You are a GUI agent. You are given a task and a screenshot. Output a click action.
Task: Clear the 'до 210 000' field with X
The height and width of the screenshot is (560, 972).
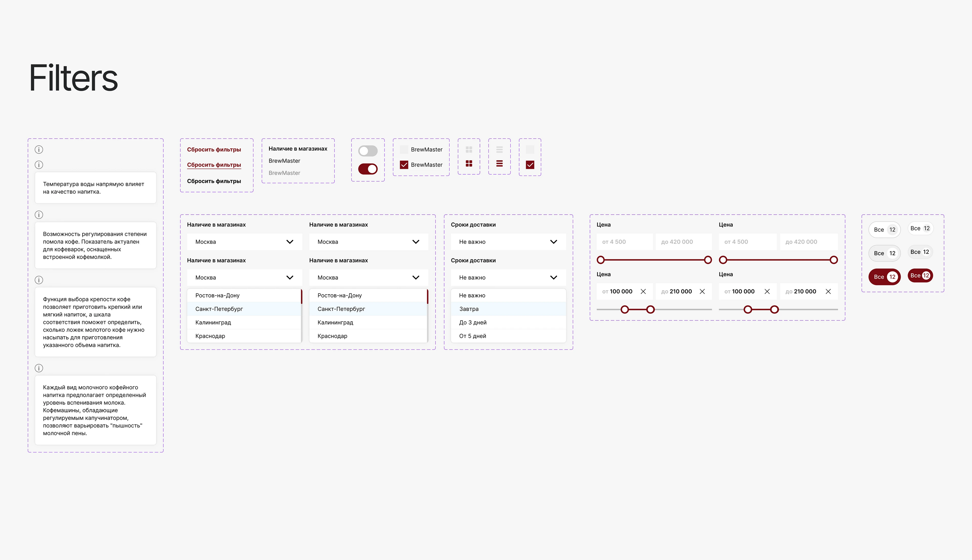(x=702, y=292)
